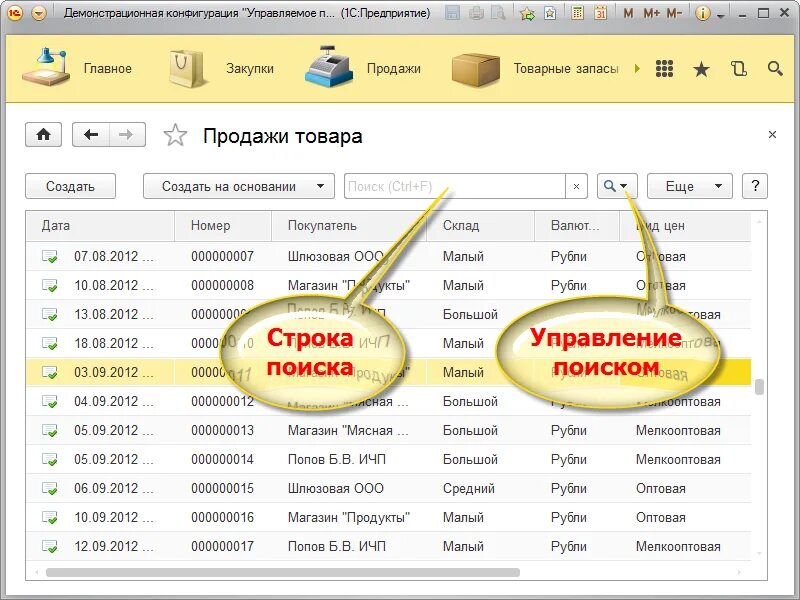Screen dimensions: 800x600
Task: Click the print preview icon in title bar
Action: point(498,13)
